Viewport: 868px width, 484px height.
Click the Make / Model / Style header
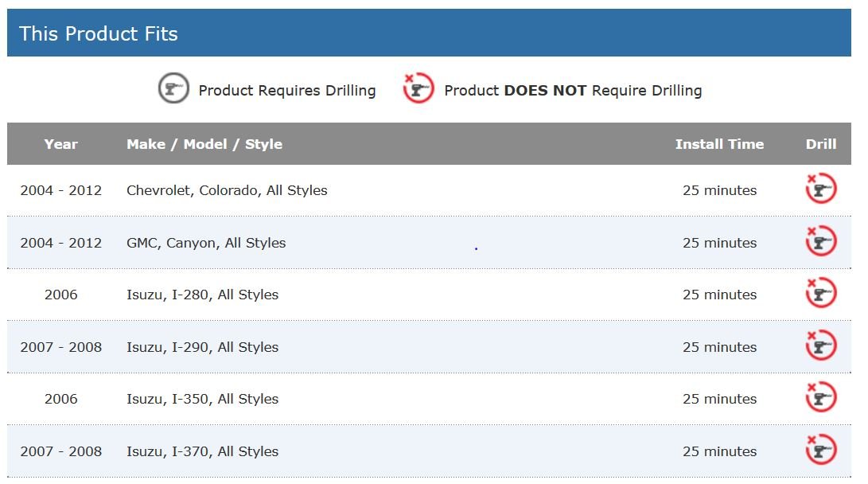(204, 144)
